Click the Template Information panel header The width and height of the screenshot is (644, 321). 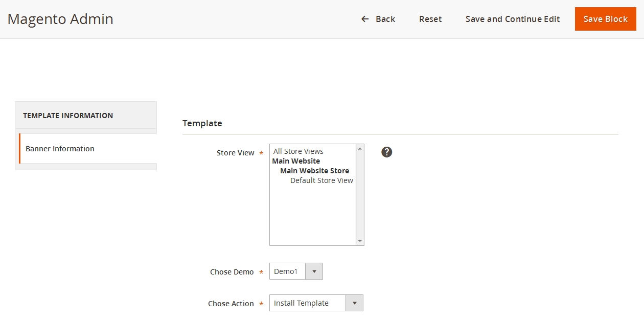[x=68, y=116]
